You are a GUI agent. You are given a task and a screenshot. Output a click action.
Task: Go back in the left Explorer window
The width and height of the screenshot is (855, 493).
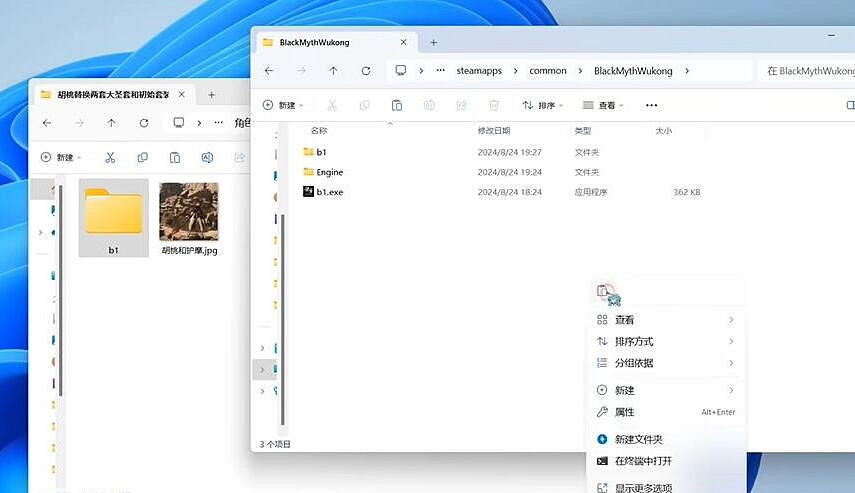[x=47, y=123]
